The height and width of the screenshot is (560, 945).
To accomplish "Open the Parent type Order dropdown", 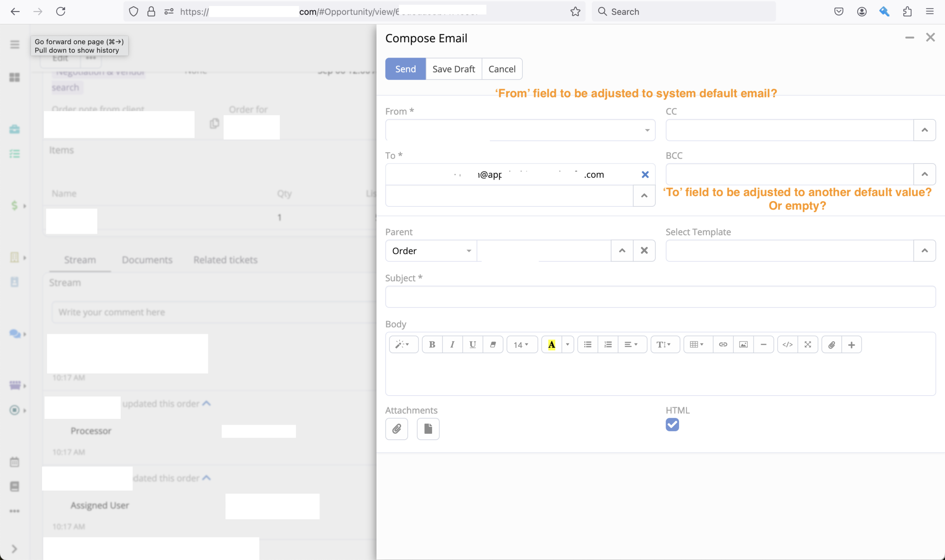I will point(431,251).
